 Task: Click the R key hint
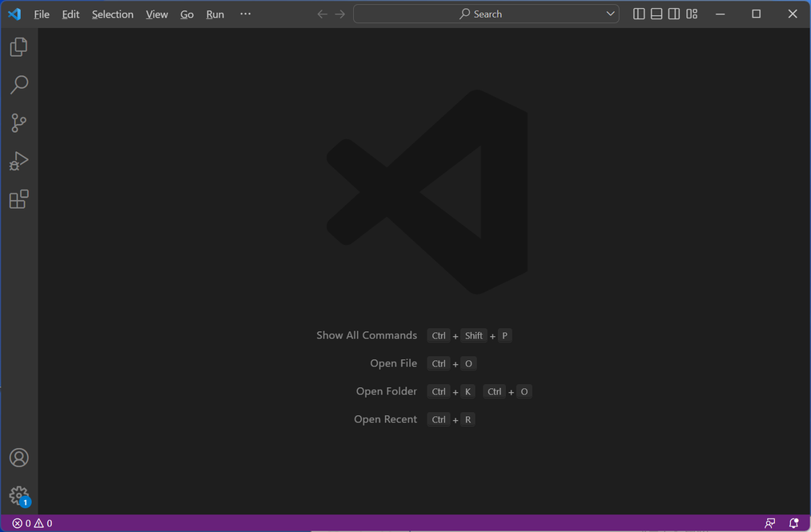(468, 419)
